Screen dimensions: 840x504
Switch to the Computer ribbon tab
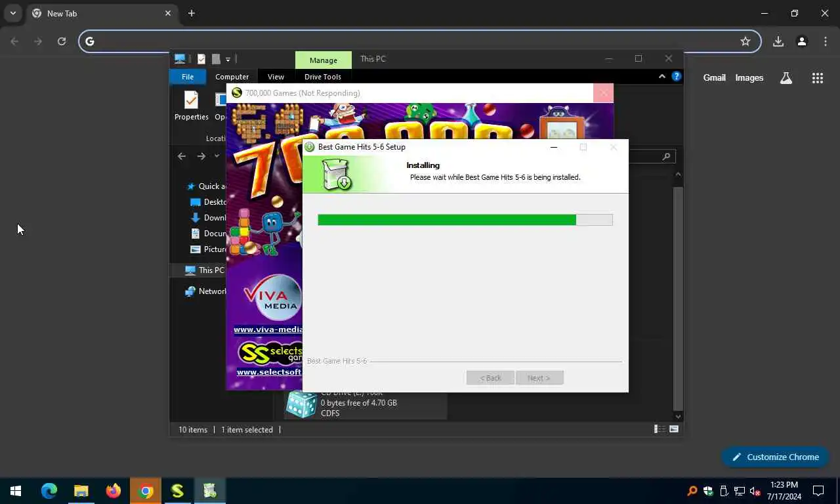click(x=232, y=77)
